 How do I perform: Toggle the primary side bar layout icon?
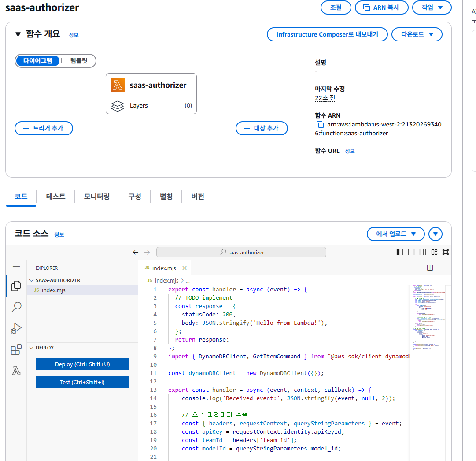pyautogui.click(x=400, y=252)
